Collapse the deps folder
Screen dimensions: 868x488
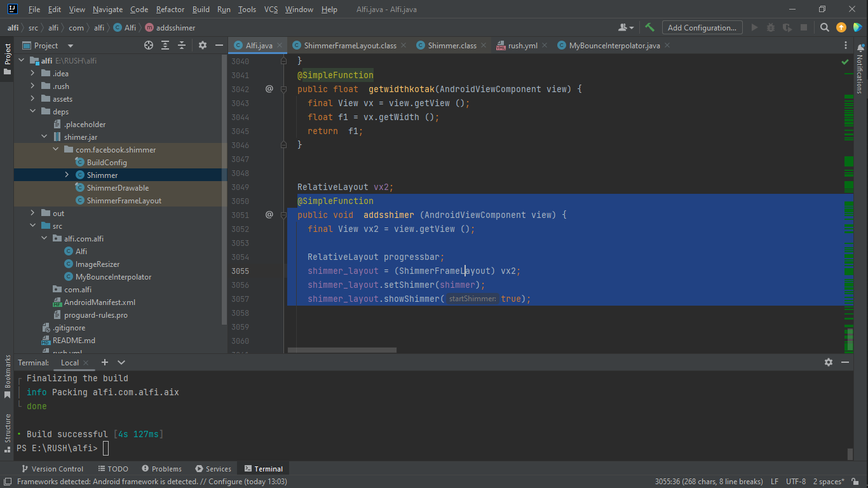coord(33,112)
